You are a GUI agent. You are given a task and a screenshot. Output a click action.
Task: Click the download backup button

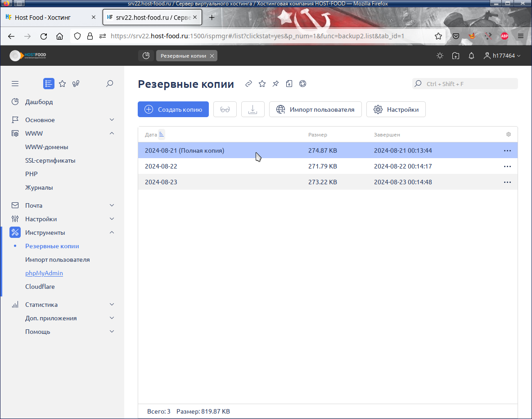click(x=253, y=109)
